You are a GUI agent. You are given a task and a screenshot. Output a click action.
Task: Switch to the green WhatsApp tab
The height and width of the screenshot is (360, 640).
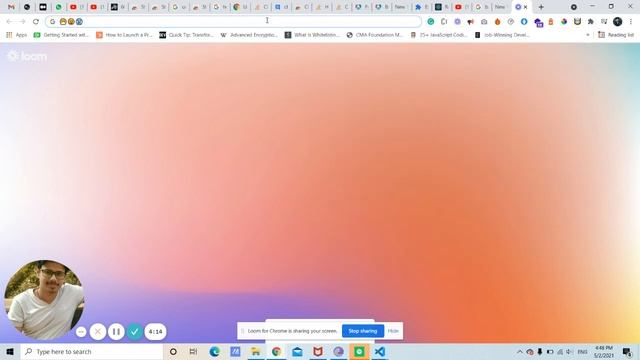coord(59,7)
